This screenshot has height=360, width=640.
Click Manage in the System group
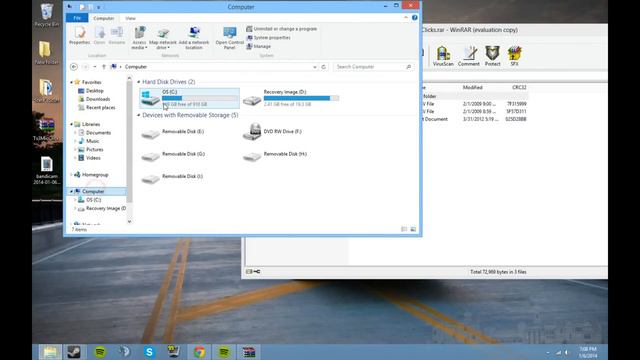(259, 47)
